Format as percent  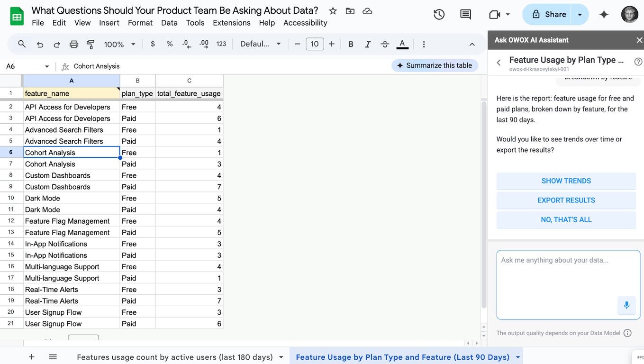170,44
